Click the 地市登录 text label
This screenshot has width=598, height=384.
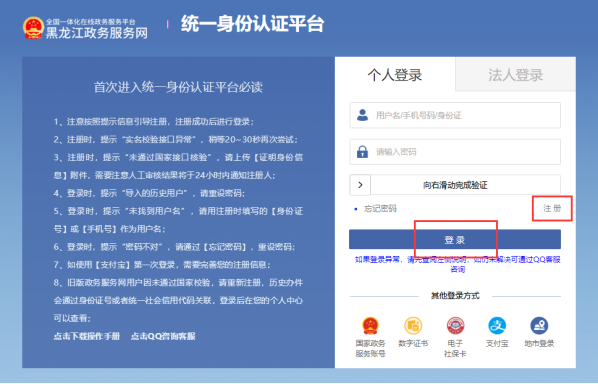(x=539, y=343)
